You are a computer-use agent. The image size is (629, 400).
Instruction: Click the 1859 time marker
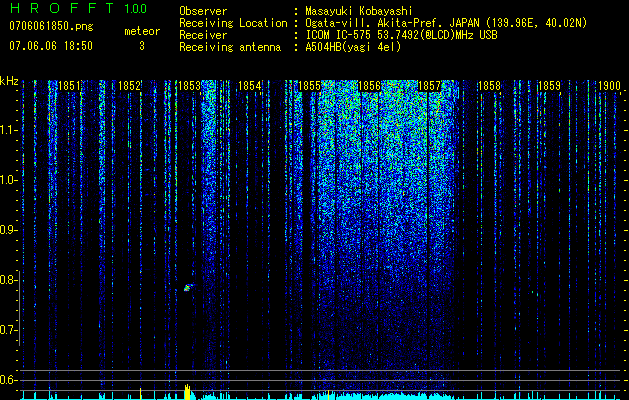[x=549, y=86]
